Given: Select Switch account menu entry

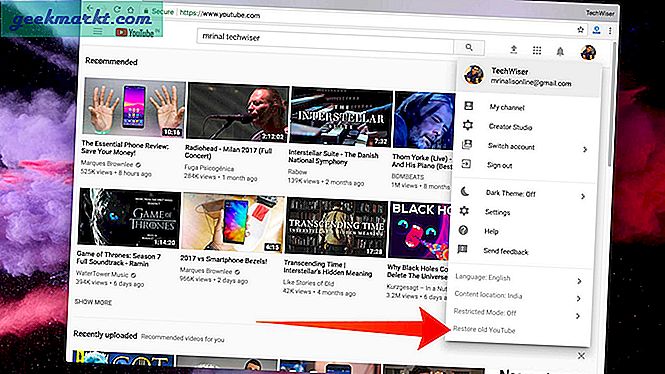Looking at the screenshot, I should 511,146.
